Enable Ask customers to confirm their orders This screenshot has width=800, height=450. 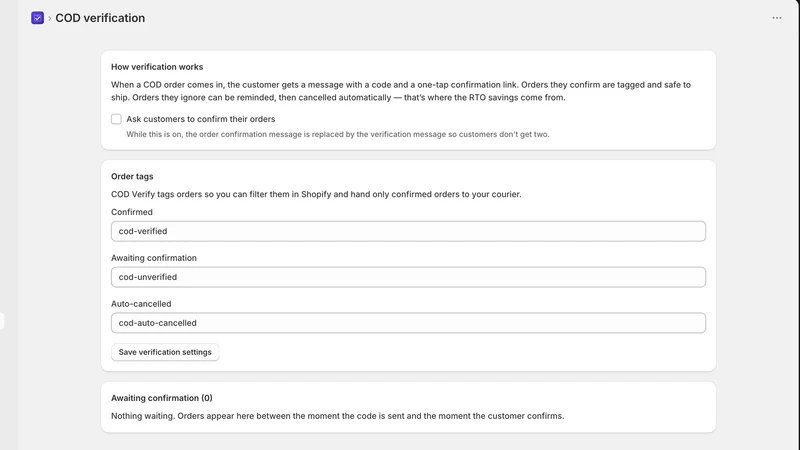coord(116,119)
